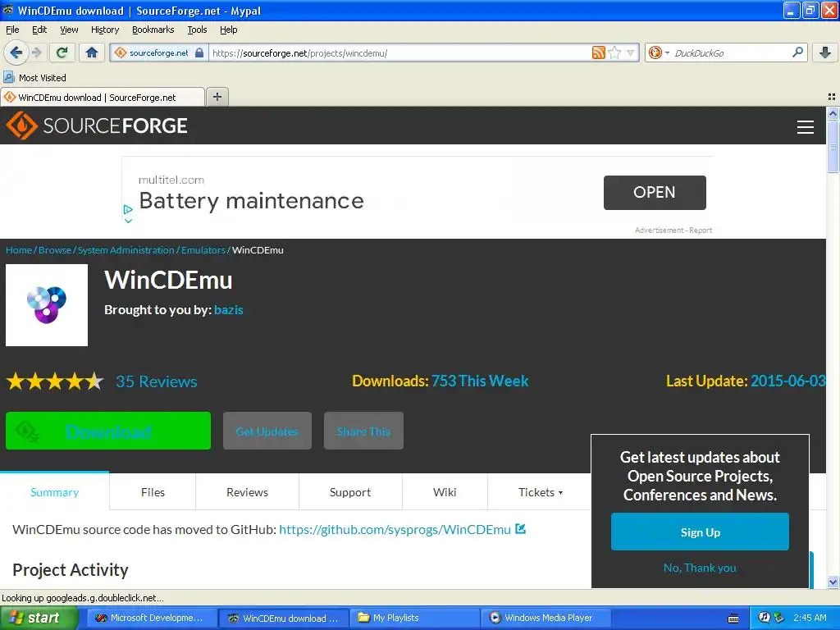Image resolution: width=840 pixels, height=630 pixels.
Task: Bookmark this page with the star icon
Action: pyautogui.click(x=615, y=52)
